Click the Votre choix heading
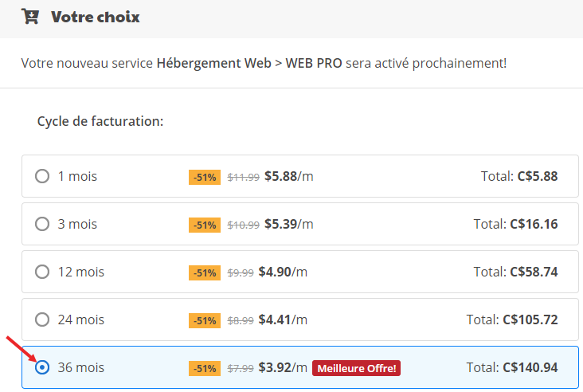Image resolution: width=583 pixels, height=392 pixels. (95, 17)
